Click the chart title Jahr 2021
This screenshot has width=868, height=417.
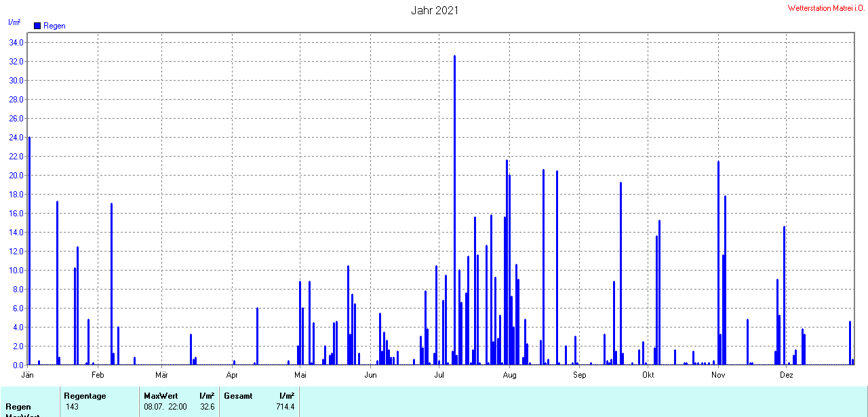coord(435,10)
